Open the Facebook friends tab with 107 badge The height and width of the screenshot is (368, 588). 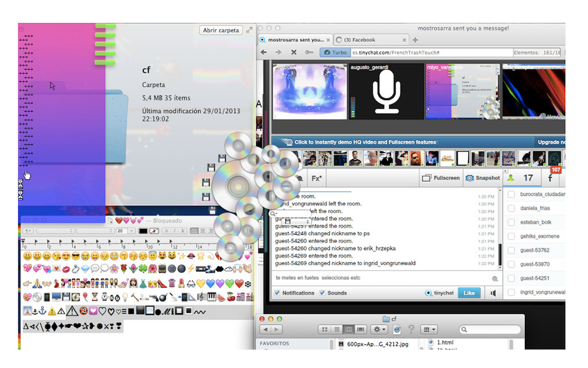551,178
